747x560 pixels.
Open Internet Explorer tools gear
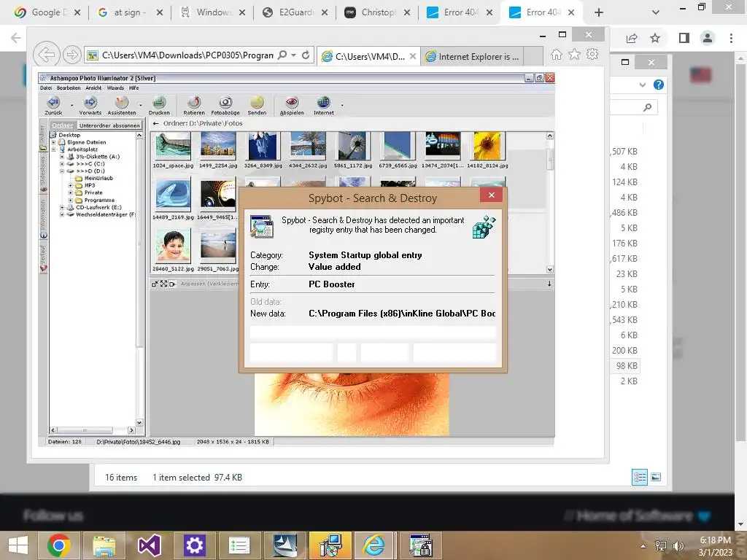[x=592, y=55]
